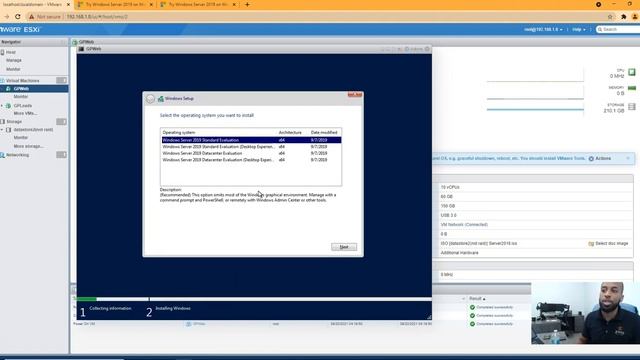Click the Storage icon in Navigator

tap(2, 122)
